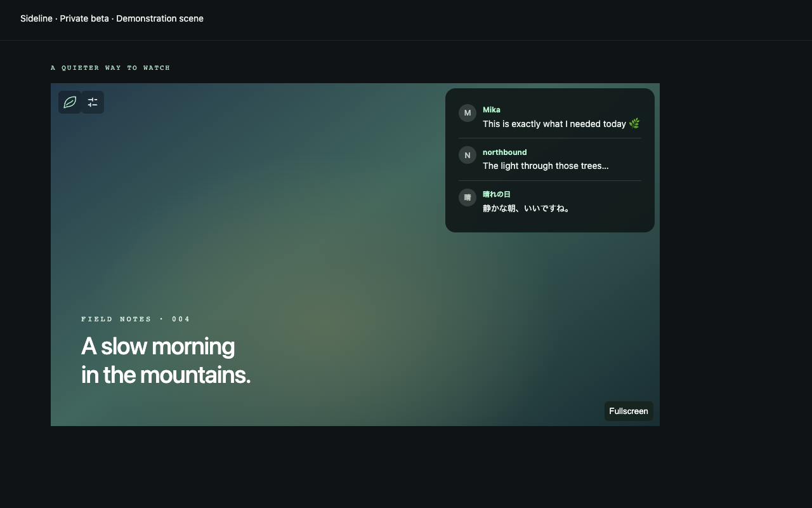Click the 晴 avatar in chat
The image size is (812, 508).
(x=468, y=197)
